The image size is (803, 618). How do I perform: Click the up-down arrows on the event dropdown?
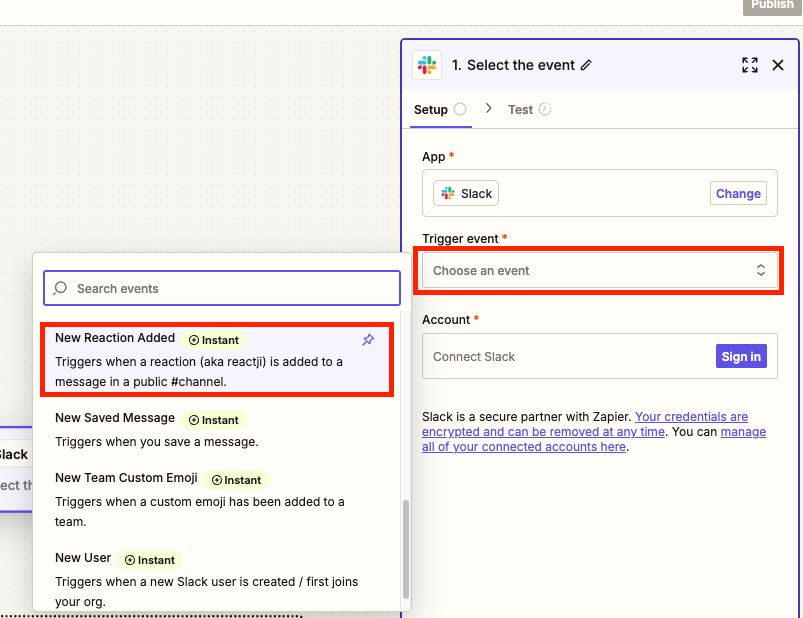760,270
